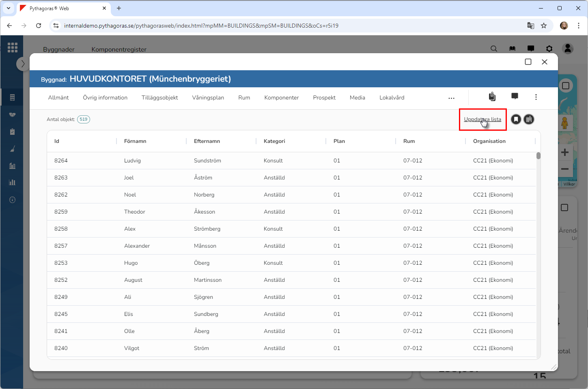Expand hidden tabs with the ellipsis button
588x389 pixels.
point(451,98)
